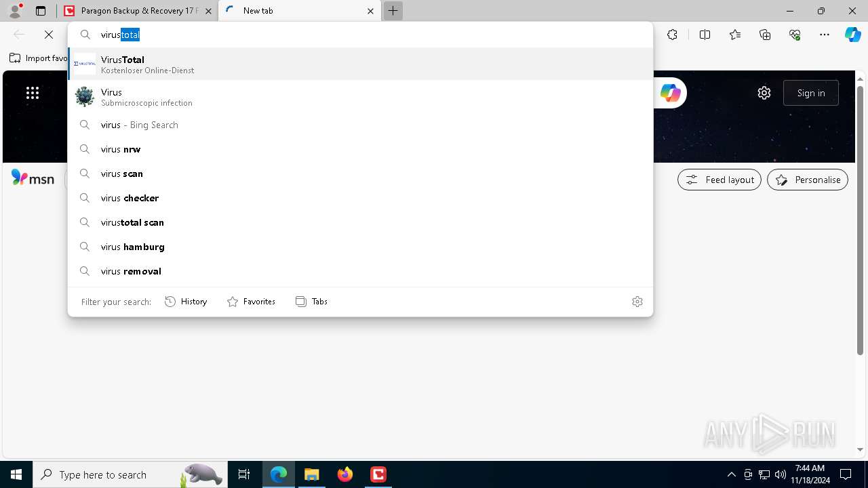Image resolution: width=868 pixels, height=488 pixels.
Task: Open the Windows Start menu
Action: click(x=16, y=474)
